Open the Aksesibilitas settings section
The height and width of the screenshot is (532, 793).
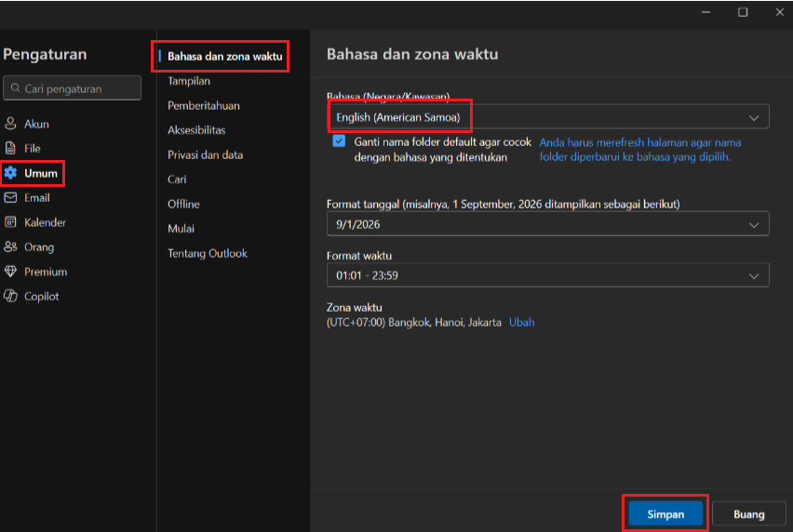tap(196, 130)
